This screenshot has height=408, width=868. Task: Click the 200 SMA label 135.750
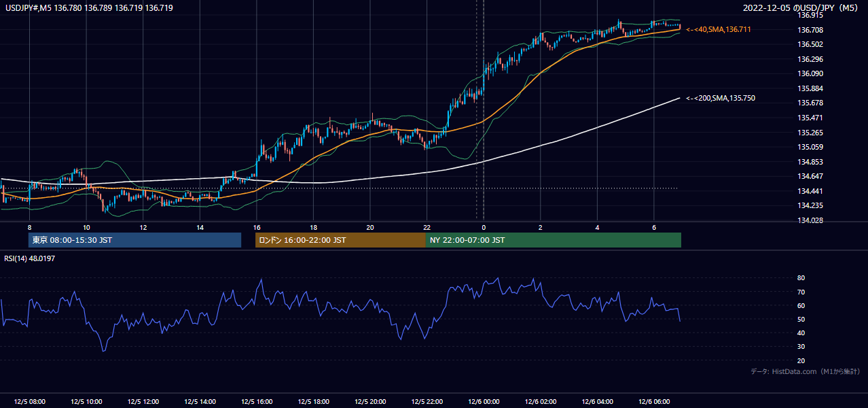click(x=720, y=99)
